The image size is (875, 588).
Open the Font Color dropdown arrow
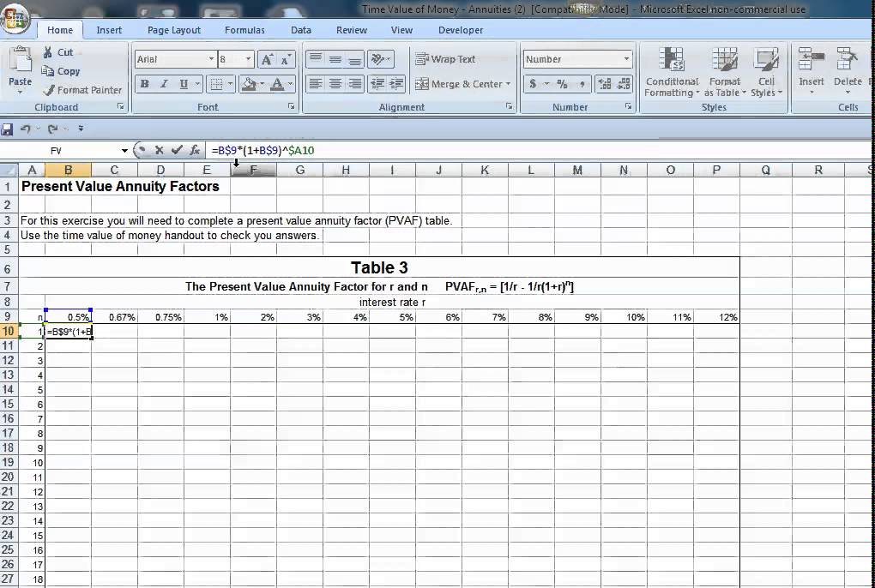tap(290, 84)
